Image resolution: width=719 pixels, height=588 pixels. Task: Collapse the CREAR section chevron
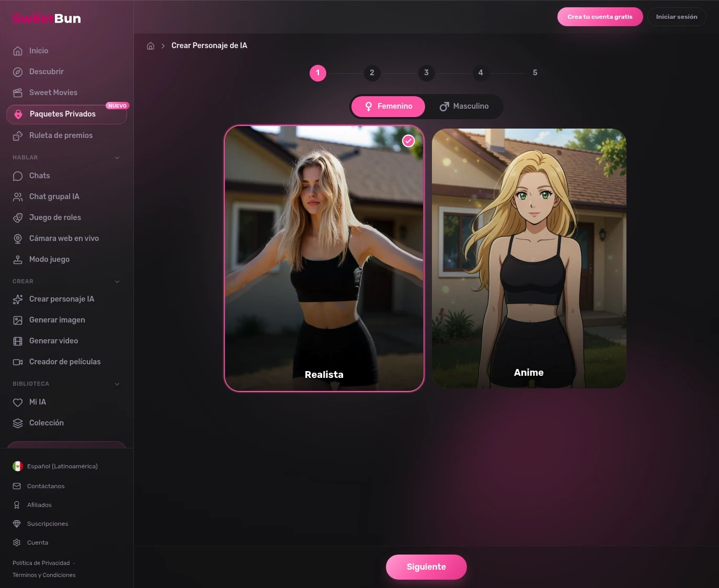[117, 281]
